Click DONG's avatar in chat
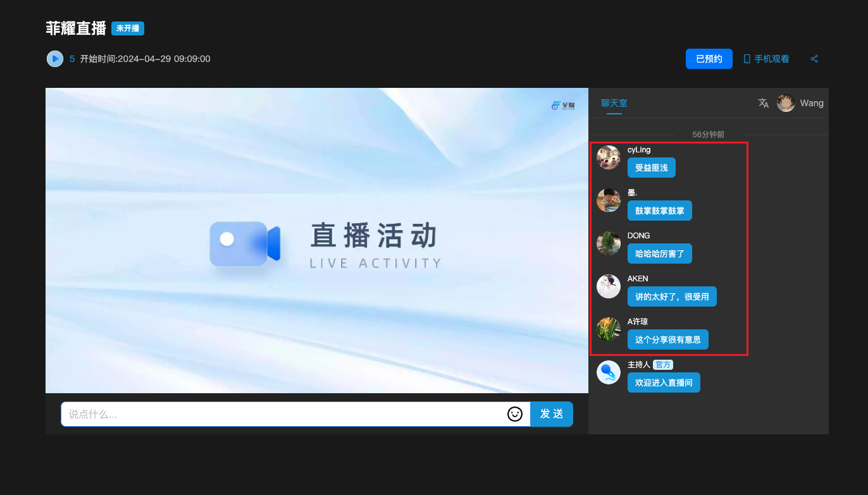This screenshot has width=868, height=495. point(609,243)
